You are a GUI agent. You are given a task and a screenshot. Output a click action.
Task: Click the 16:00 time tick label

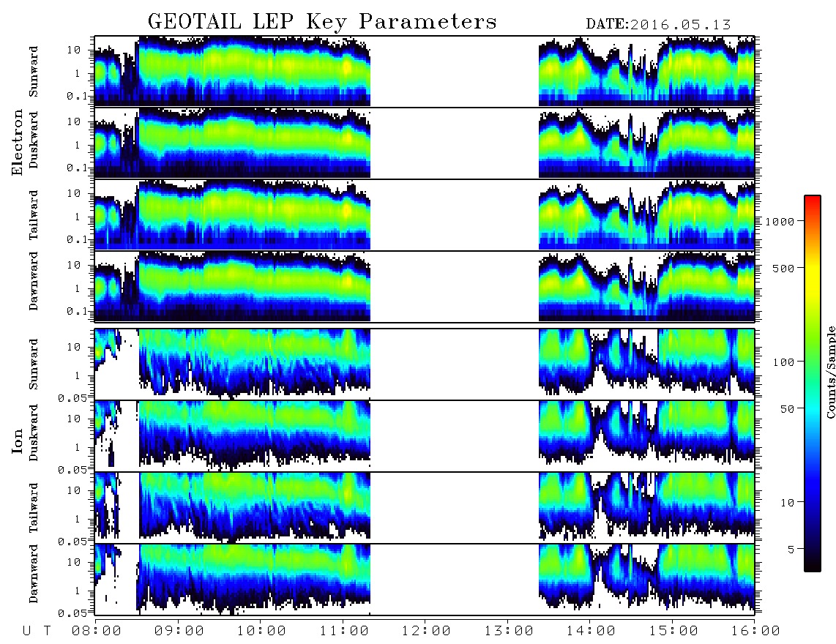(x=755, y=632)
